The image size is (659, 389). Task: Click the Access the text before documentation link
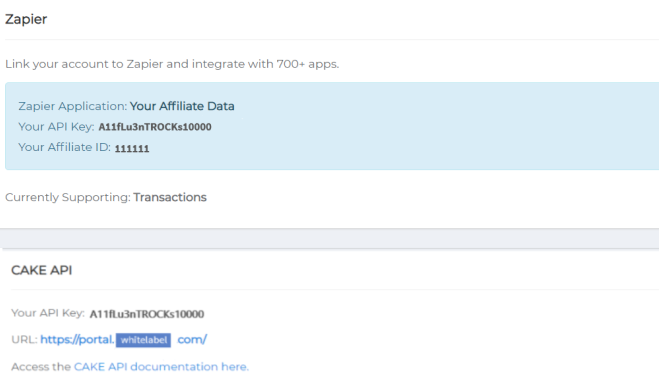41,367
